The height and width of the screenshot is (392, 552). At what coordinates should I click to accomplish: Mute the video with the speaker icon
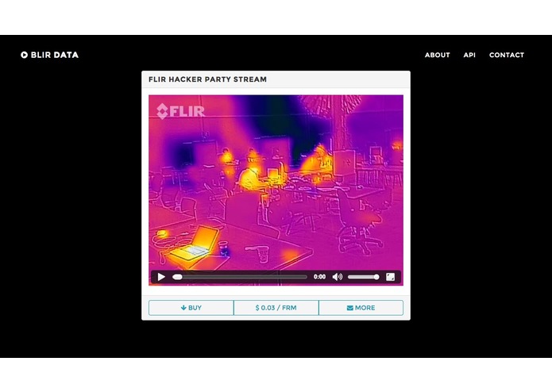click(x=338, y=277)
